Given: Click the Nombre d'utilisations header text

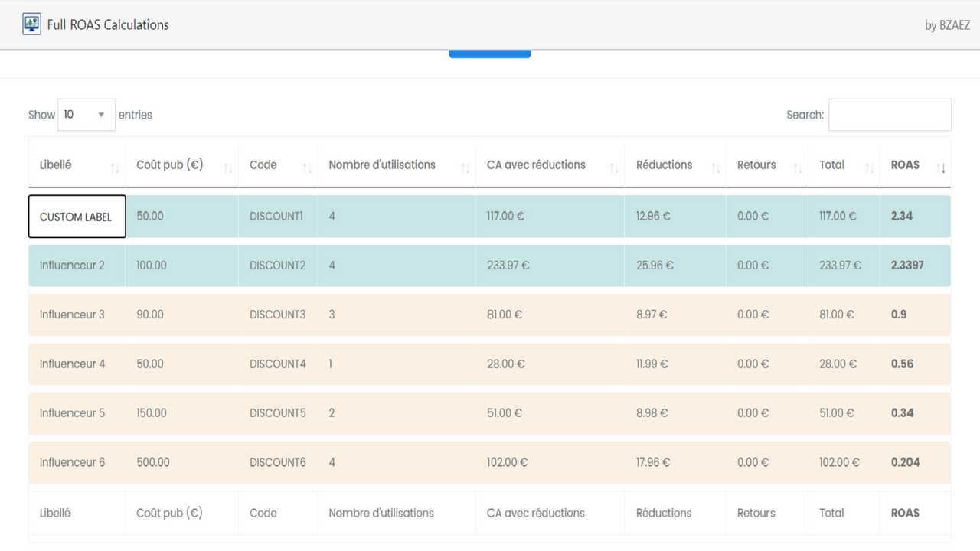Looking at the screenshot, I should point(382,165).
